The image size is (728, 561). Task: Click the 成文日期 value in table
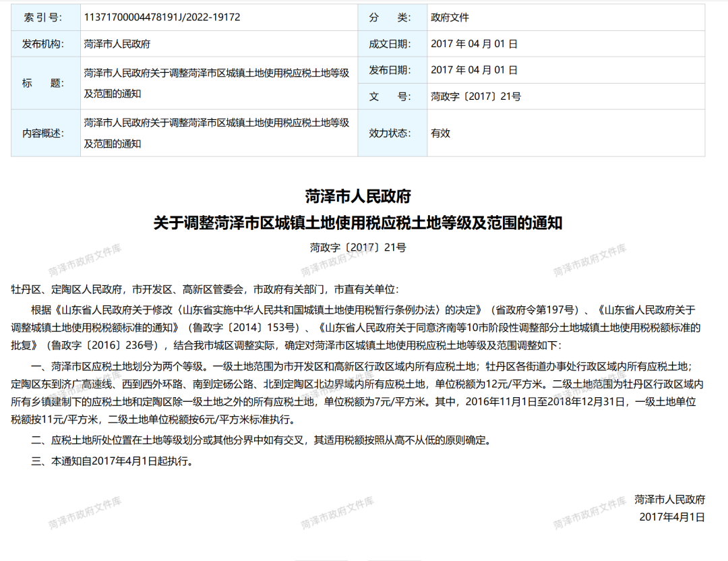click(x=474, y=44)
